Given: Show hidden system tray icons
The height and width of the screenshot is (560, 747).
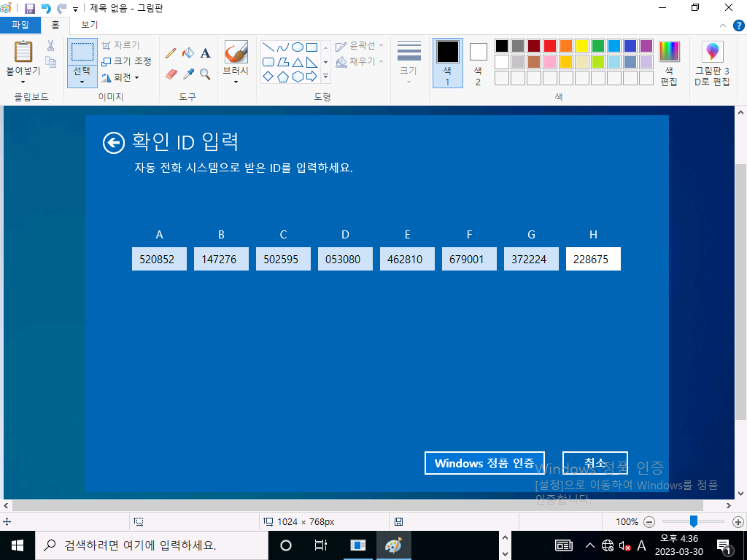Looking at the screenshot, I should 589,545.
